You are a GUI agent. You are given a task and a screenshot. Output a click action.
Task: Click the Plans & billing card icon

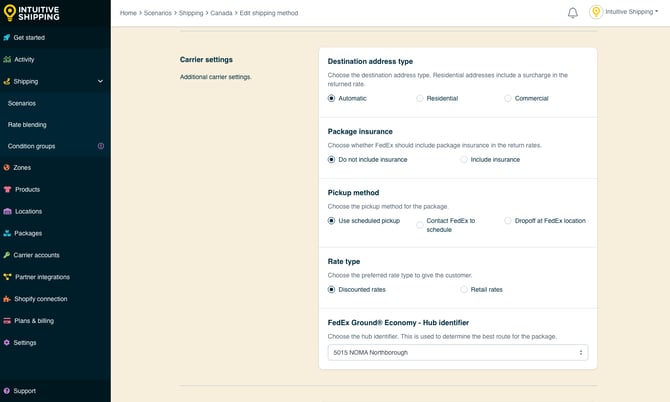(7, 320)
